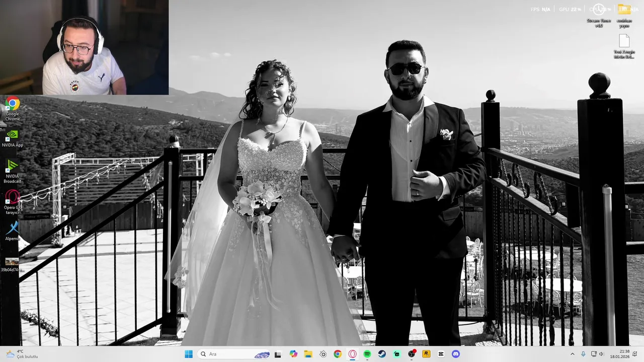644x362 pixels.
Task: Open the notifications bell in the tray
Action: pyautogui.click(x=636, y=354)
